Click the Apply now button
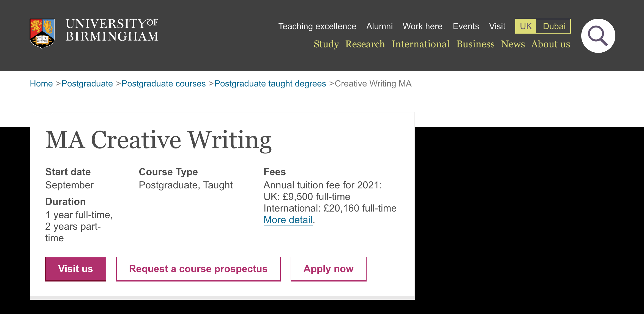 coord(328,269)
